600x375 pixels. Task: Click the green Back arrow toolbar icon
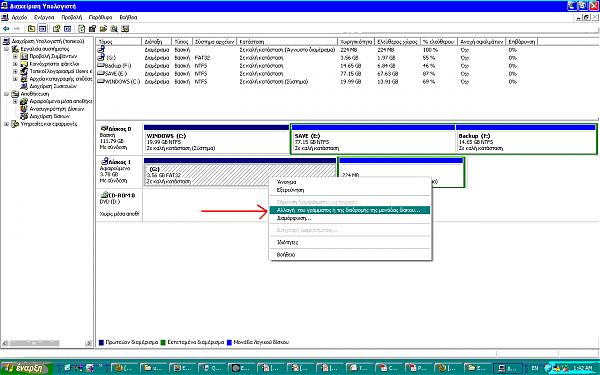6,29
